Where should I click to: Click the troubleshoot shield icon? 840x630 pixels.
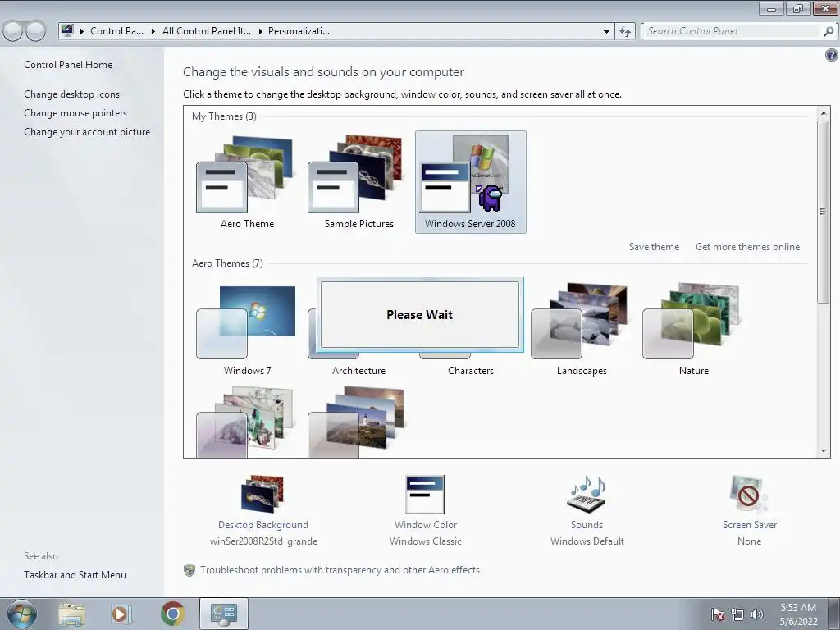point(189,570)
